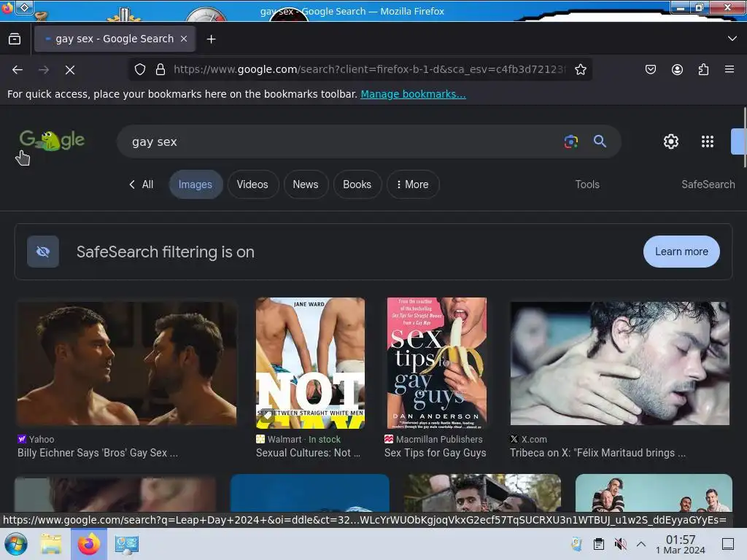Open the Firefox account icon

coord(677,69)
